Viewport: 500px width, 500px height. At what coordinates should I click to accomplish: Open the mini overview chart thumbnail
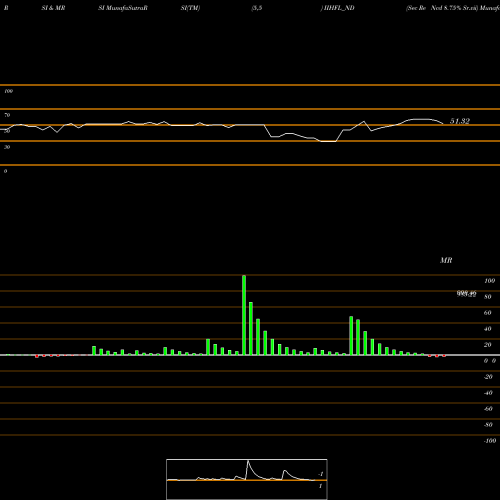point(247,479)
